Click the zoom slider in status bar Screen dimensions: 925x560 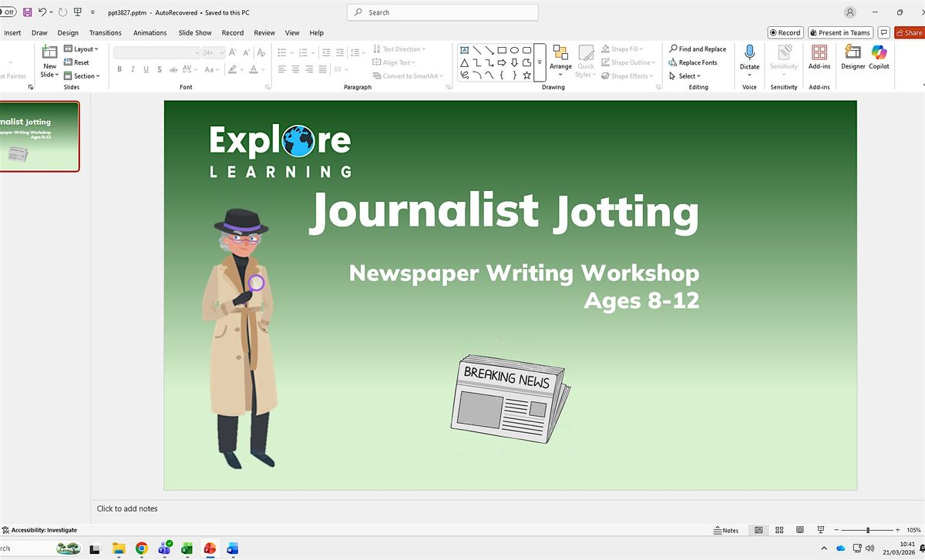868,530
